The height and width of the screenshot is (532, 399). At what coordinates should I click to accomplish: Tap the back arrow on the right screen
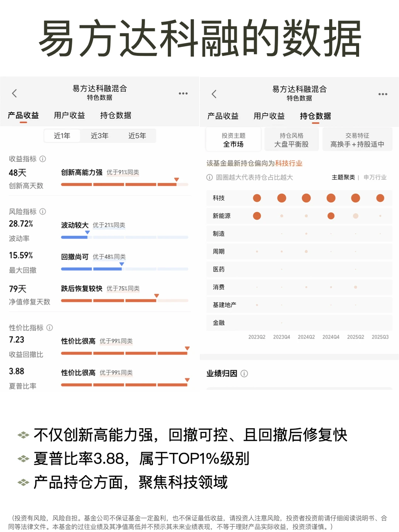[x=214, y=93]
